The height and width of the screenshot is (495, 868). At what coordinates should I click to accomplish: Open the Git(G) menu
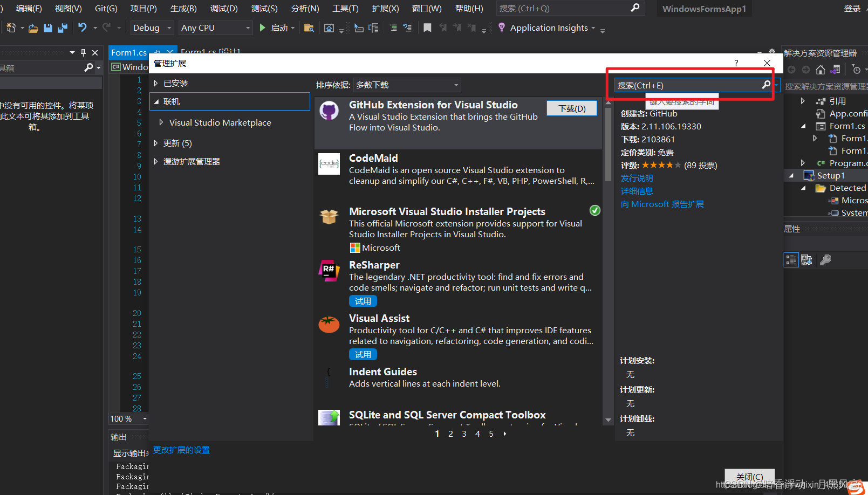click(106, 8)
